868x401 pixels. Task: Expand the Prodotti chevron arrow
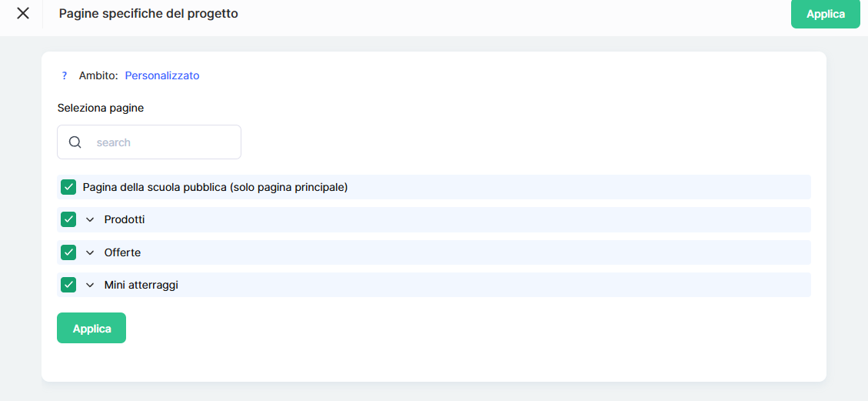click(x=90, y=220)
